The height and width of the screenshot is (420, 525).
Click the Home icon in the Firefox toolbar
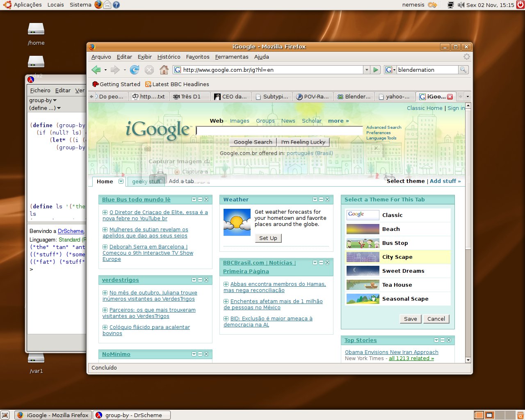click(164, 70)
